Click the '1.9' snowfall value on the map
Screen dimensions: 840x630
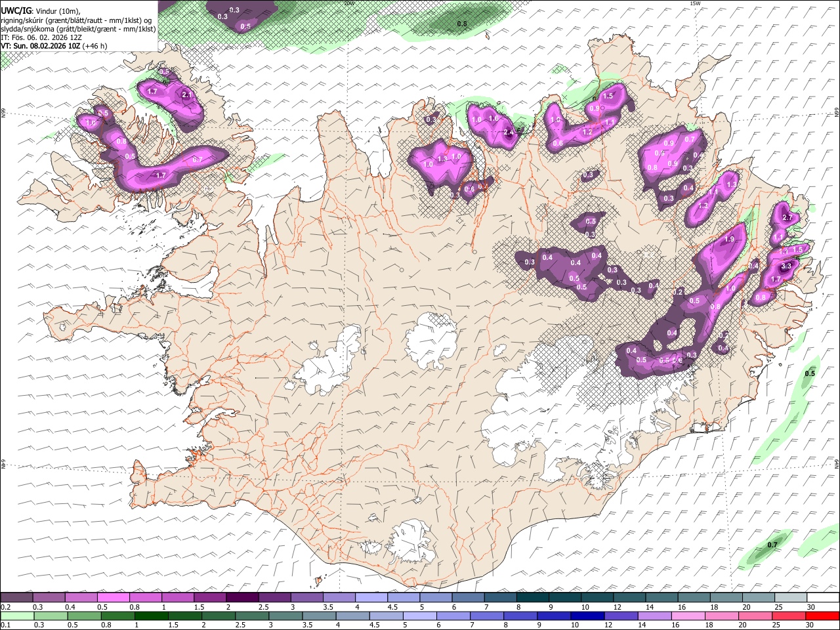click(729, 240)
